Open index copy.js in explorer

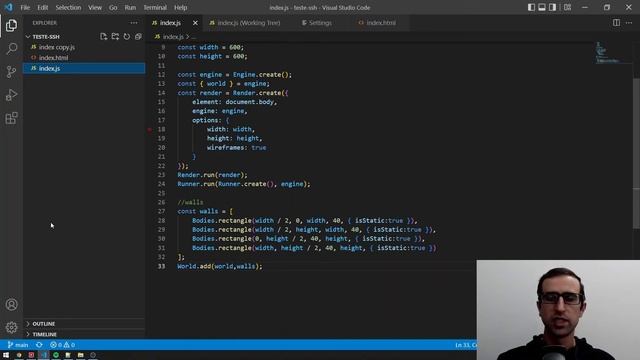click(84, 47)
